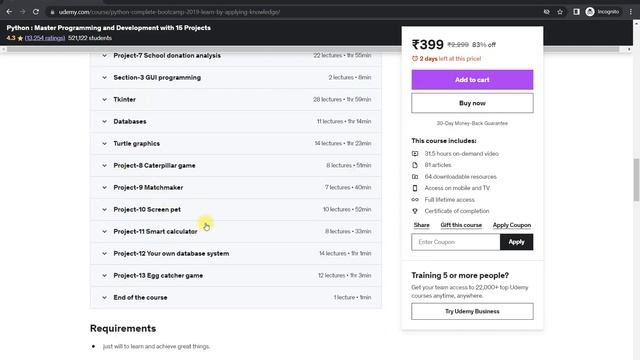Click the browser back arrow icon
This screenshot has height=360, width=640.
click(9, 12)
